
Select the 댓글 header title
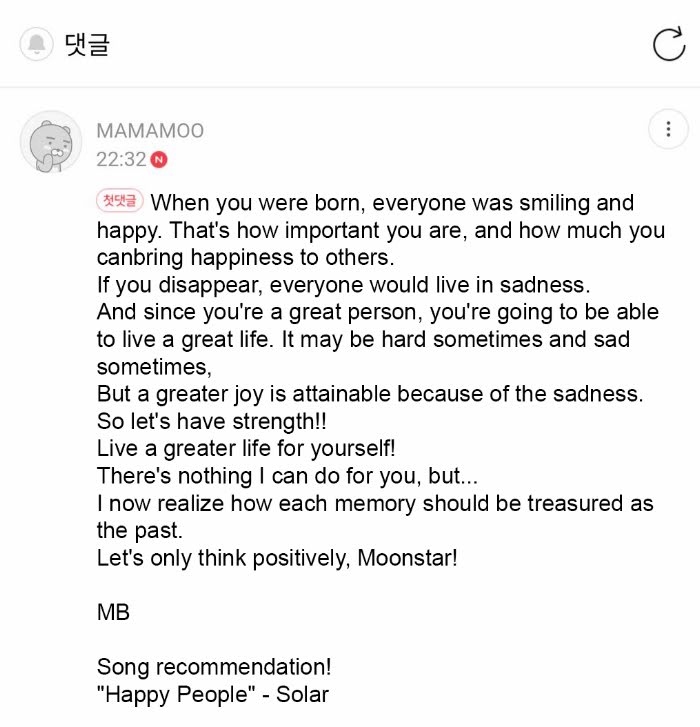(86, 44)
